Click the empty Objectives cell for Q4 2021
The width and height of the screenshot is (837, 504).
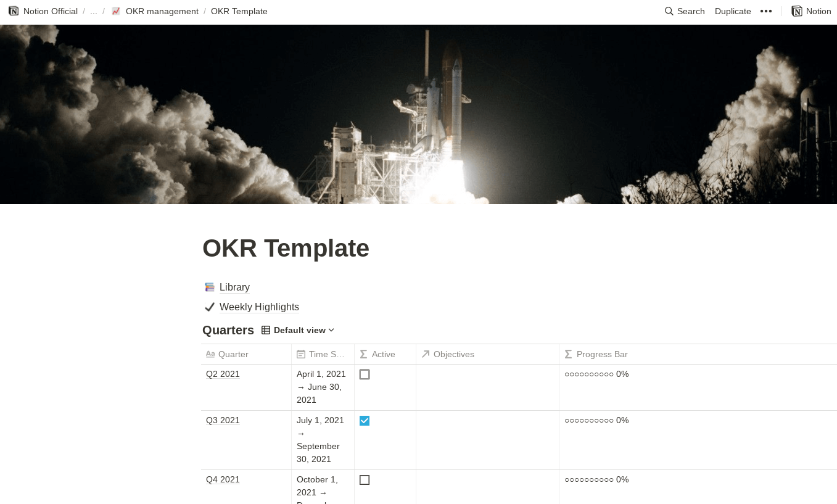coord(488,487)
